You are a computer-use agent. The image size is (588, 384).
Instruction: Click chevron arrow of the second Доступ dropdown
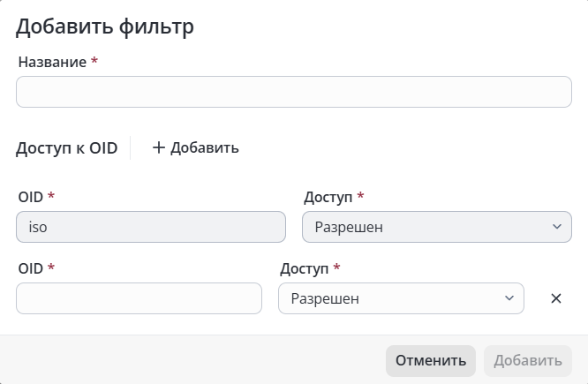point(509,298)
